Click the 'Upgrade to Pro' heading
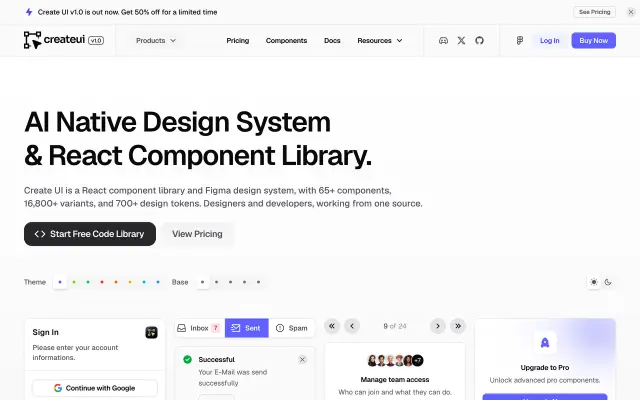640x400 pixels. tap(545, 367)
